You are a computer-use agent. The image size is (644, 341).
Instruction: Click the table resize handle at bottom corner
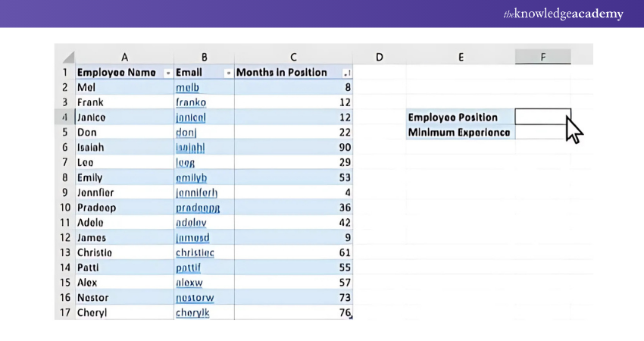click(350, 318)
